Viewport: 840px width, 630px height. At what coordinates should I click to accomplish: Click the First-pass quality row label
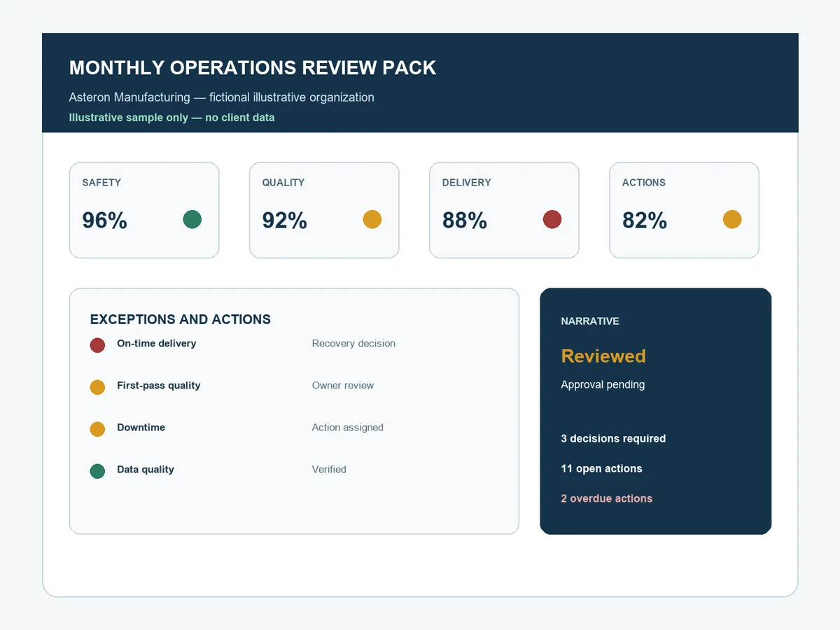point(159,386)
